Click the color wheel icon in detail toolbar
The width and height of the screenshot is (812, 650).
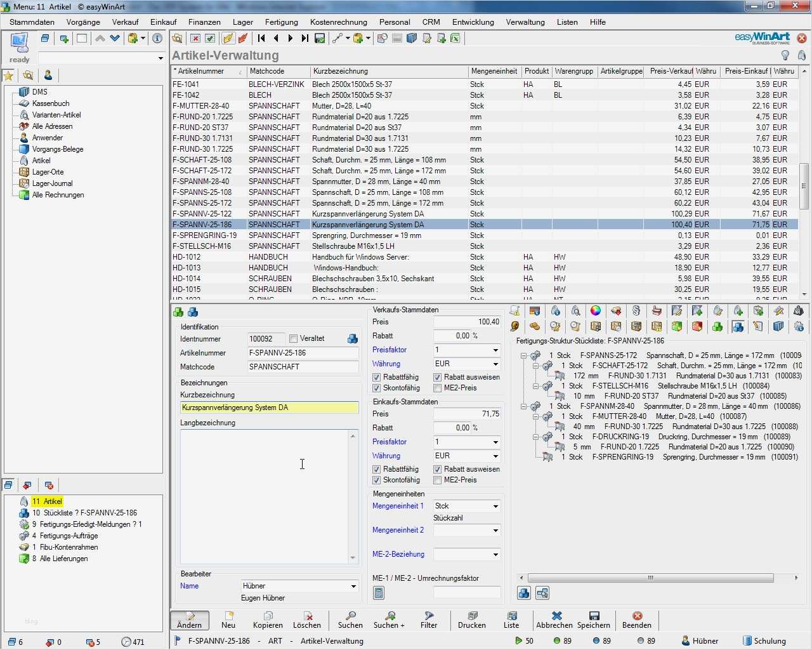tap(596, 310)
